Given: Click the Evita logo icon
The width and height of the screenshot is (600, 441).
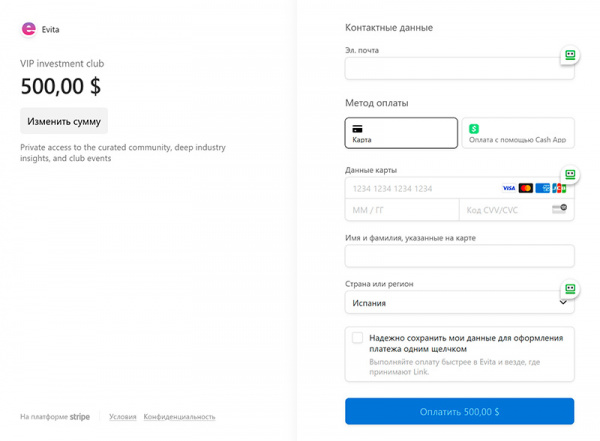Looking at the screenshot, I should pyautogui.click(x=28, y=29).
